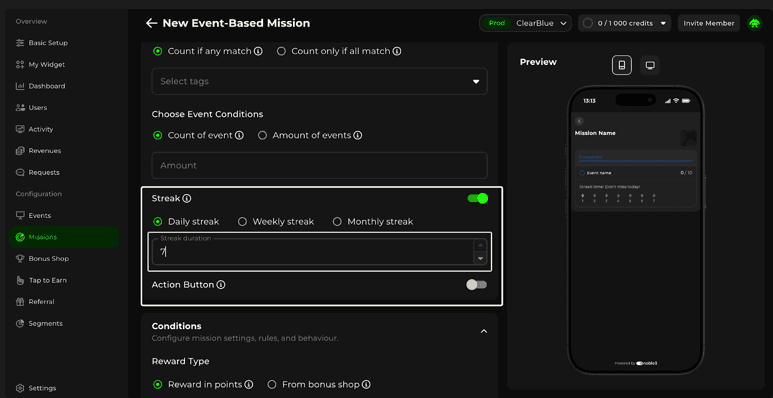Click info icon next to Action Button
773x398 pixels.
(x=221, y=285)
